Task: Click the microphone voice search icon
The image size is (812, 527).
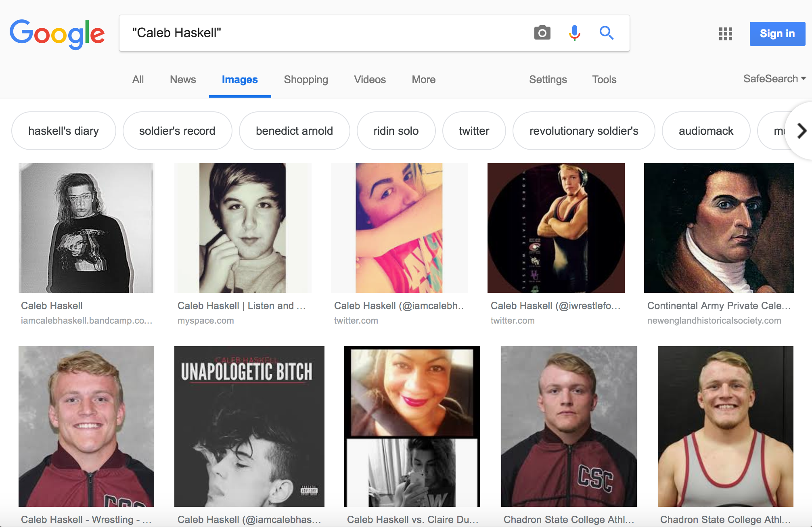Action: pyautogui.click(x=574, y=33)
